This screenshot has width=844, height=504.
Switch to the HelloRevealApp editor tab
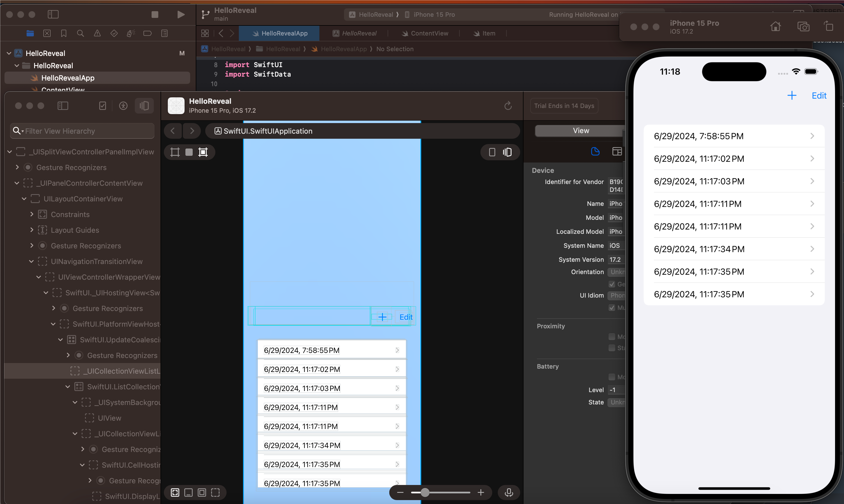click(x=279, y=33)
